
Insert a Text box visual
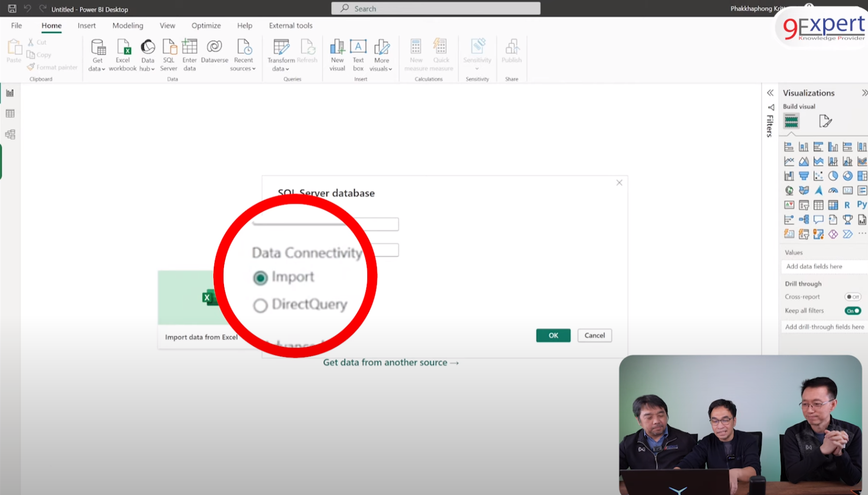pyautogui.click(x=358, y=52)
